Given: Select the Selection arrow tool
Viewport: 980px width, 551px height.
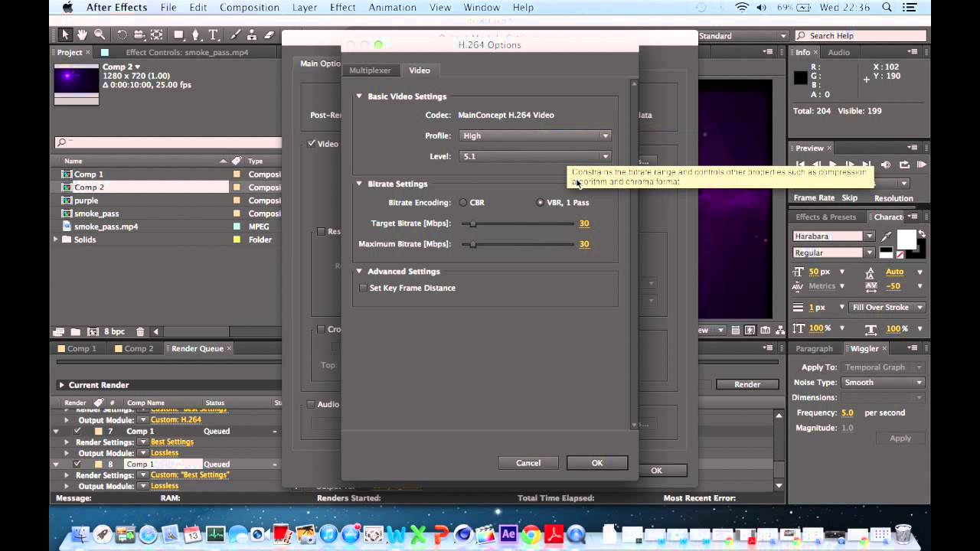Looking at the screenshot, I should tap(65, 35).
